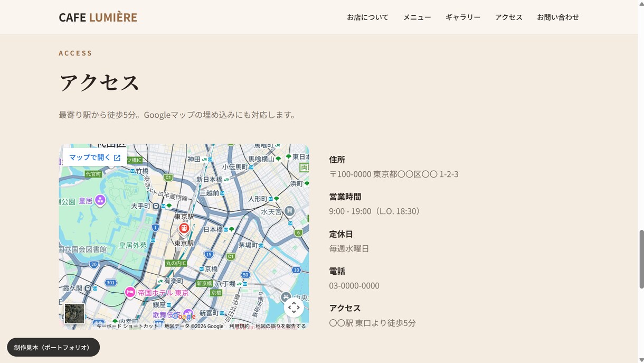Click 〇〇駅 東口より徒歩5分 text
Image resolution: width=644 pixels, height=363 pixels.
(372, 323)
